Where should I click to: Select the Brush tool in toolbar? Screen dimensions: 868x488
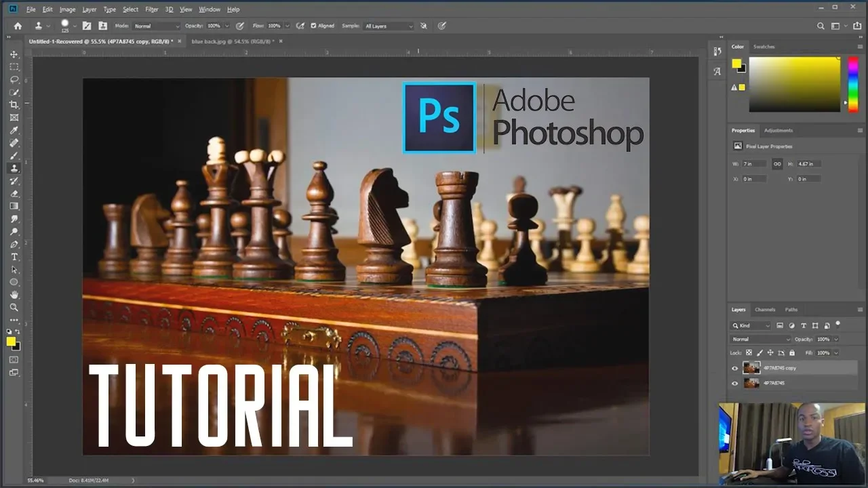(x=14, y=155)
